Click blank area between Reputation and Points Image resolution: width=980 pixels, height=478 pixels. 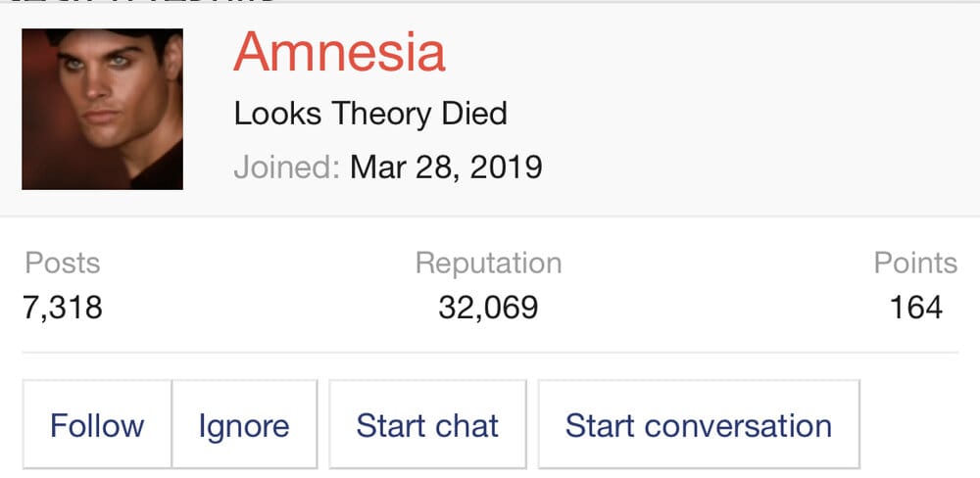coord(715,286)
